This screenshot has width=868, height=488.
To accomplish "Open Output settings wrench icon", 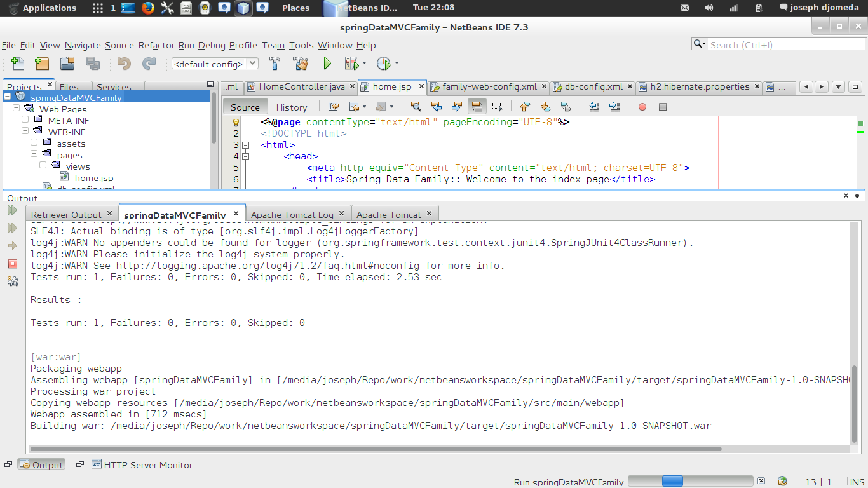I will coord(12,281).
